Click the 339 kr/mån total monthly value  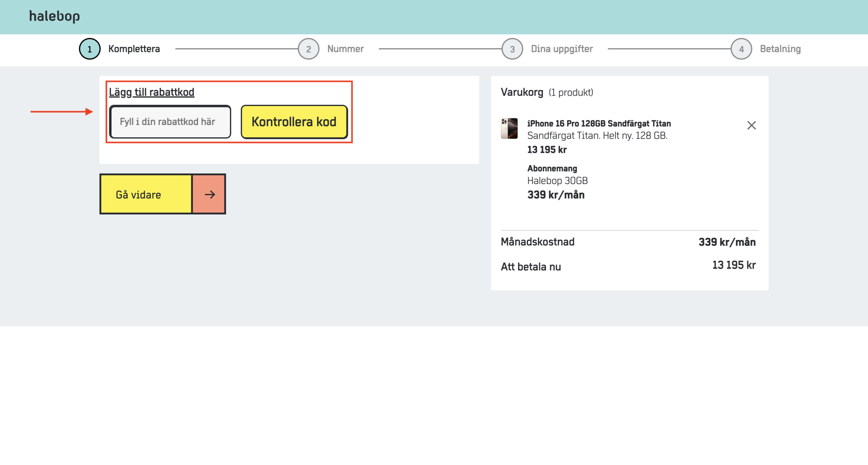pyautogui.click(x=727, y=242)
